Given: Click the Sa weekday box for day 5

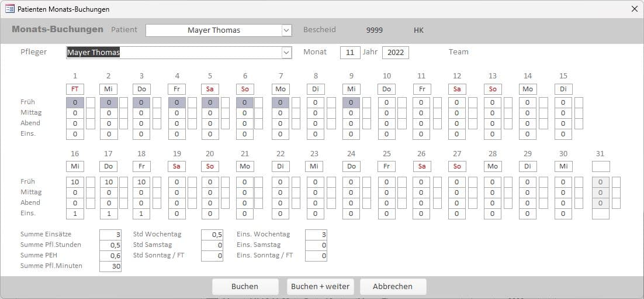Looking at the screenshot, I should point(210,90).
